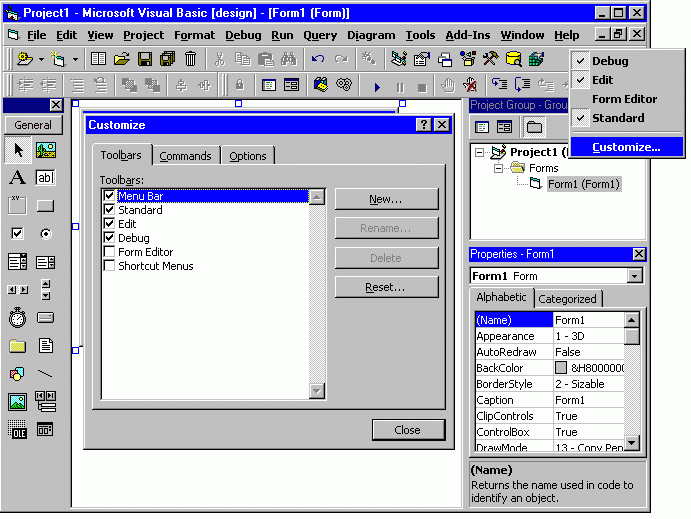691x519 pixels.
Task: Close the Customize dialog with Close button
Action: coord(408,430)
